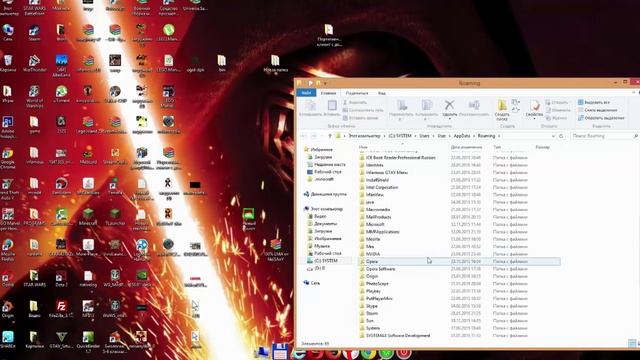Select the Minecraft desktop icon
This screenshot has height=360, width=640.
click(88, 217)
